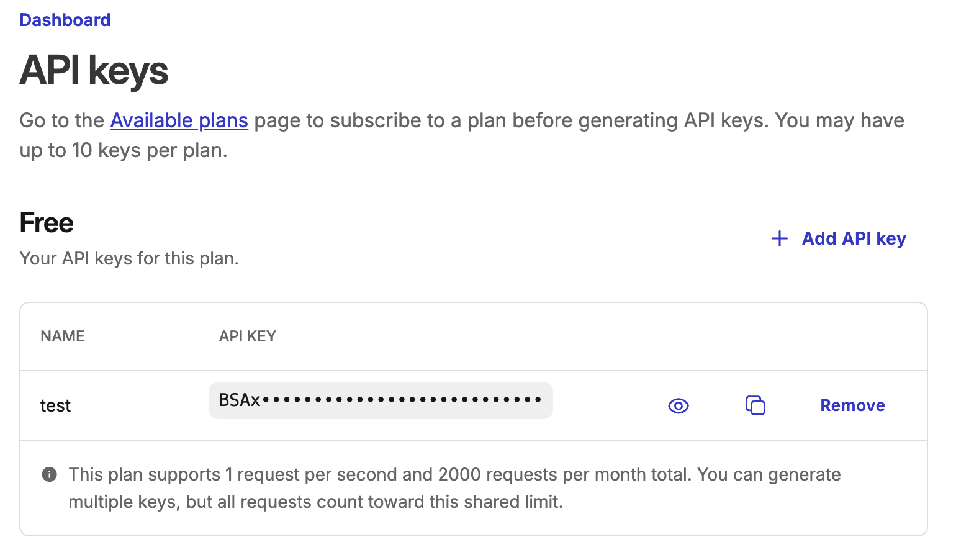
Task: Click the "This plan supports 1 request" notice line
Action: [x=454, y=475]
